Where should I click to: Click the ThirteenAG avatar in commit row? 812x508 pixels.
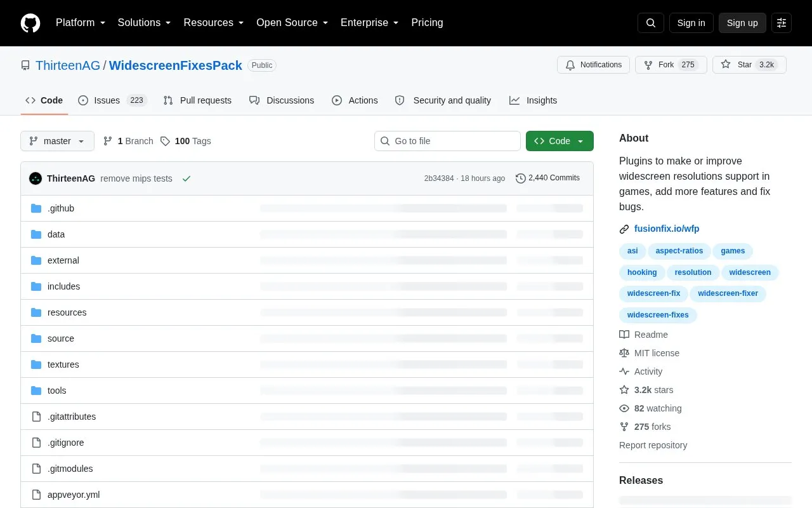(x=36, y=178)
